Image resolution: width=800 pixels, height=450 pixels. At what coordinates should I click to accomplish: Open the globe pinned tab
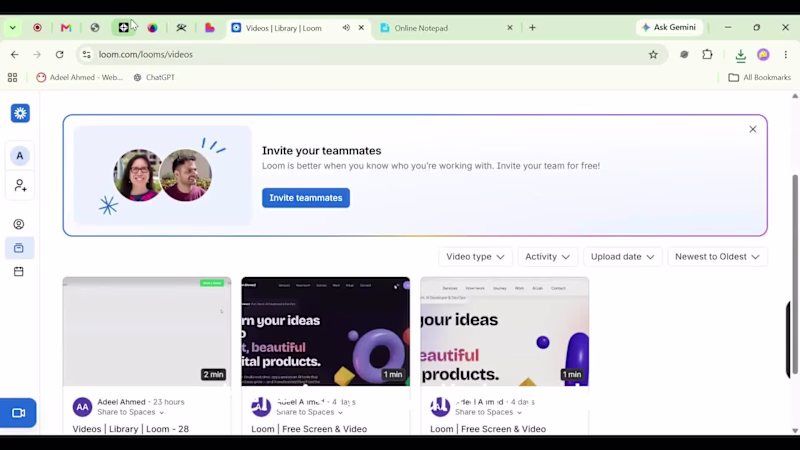click(95, 28)
